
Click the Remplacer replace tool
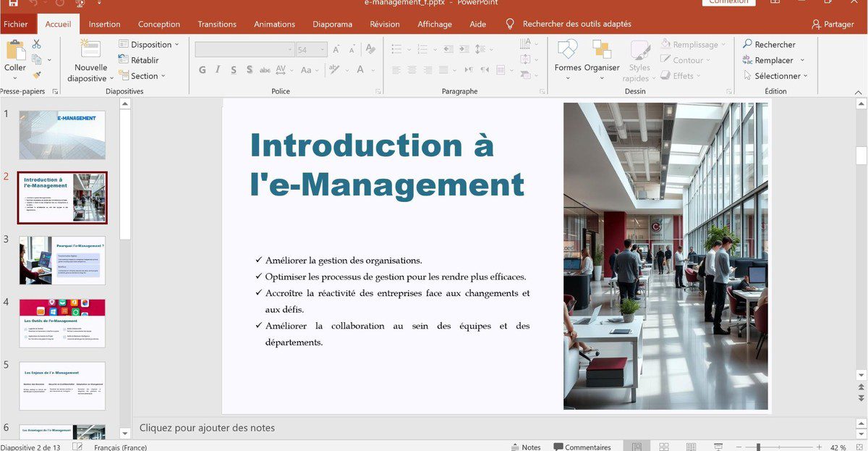773,60
